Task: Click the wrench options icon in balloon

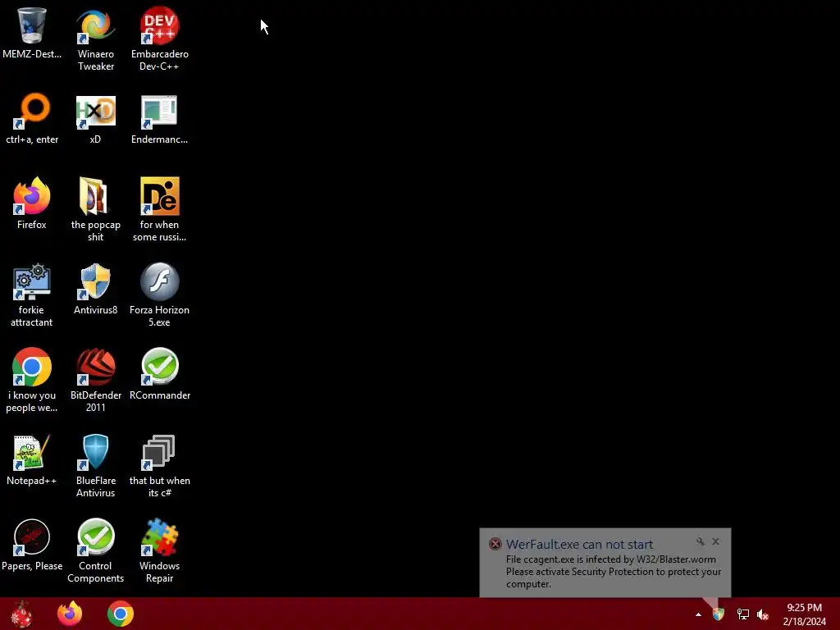Action: (701, 541)
